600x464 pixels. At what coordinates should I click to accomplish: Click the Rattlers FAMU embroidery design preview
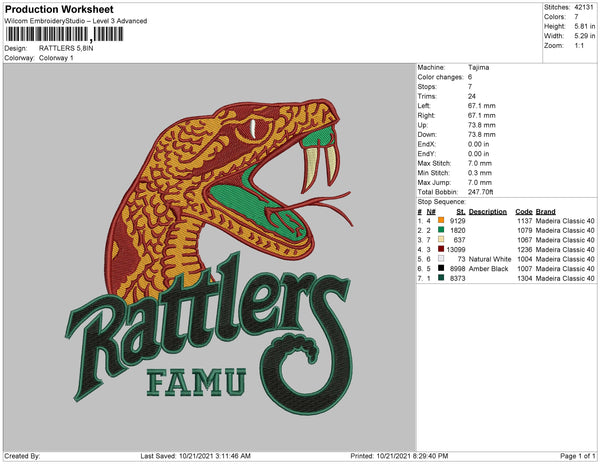[x=209, y=257]
